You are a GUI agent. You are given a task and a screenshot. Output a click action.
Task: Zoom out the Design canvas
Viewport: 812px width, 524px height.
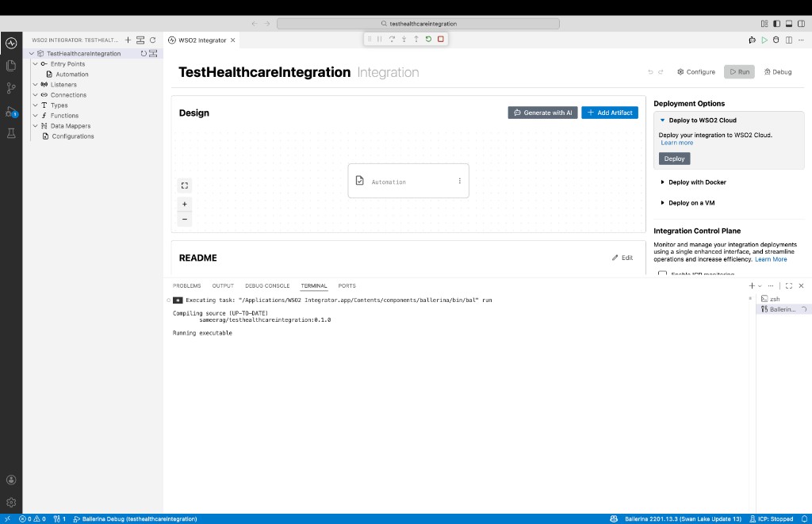click(x=184, y=219)
